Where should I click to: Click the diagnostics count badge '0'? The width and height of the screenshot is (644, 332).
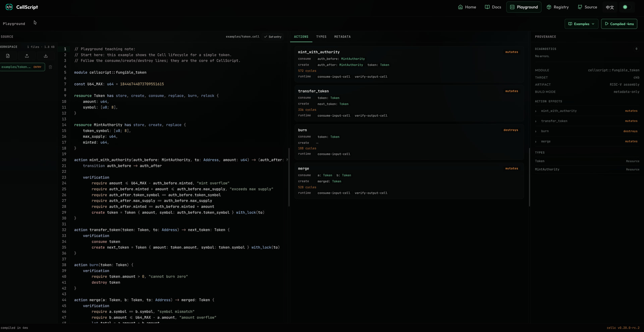pyautogui.click(x=636, y=49)
